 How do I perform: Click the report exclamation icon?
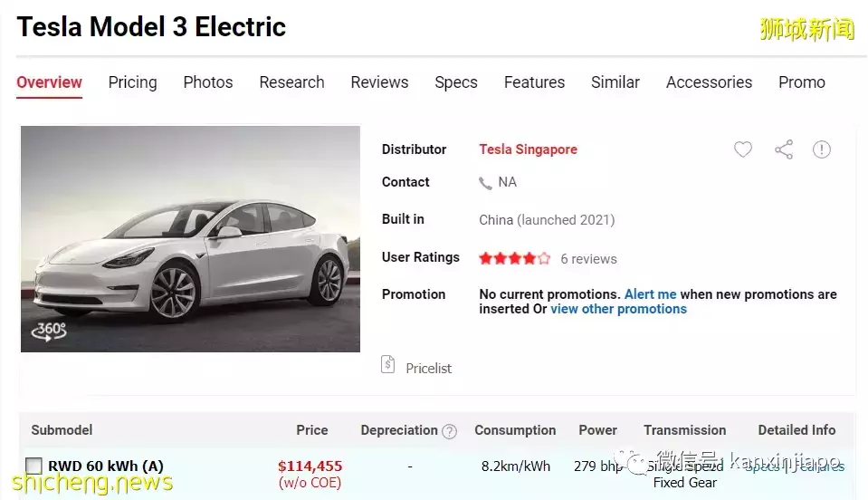click(822, 149)
